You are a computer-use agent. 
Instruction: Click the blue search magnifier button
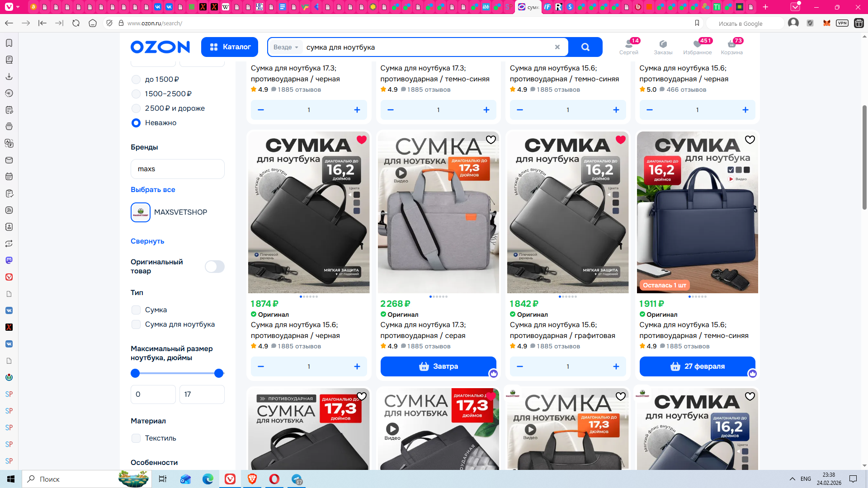tap(585, 47)
